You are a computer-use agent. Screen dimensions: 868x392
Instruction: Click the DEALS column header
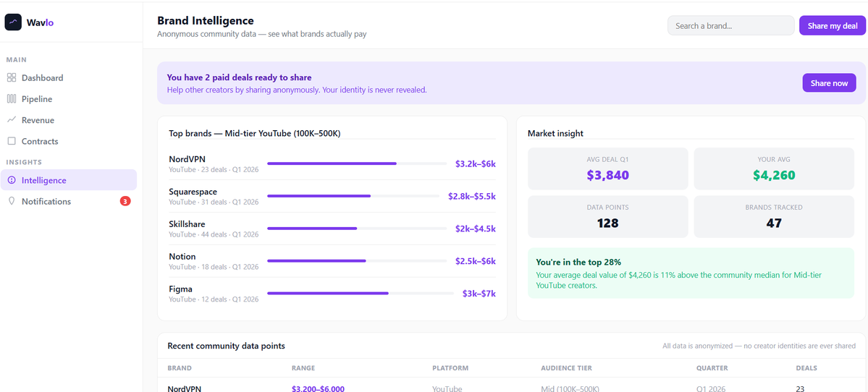[806, 367]
